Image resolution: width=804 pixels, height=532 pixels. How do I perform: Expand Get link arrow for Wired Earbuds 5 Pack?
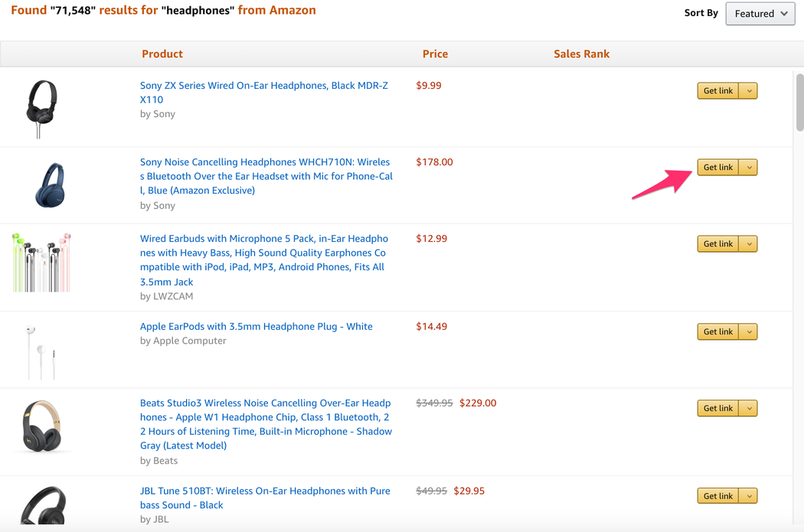[749, 244]
